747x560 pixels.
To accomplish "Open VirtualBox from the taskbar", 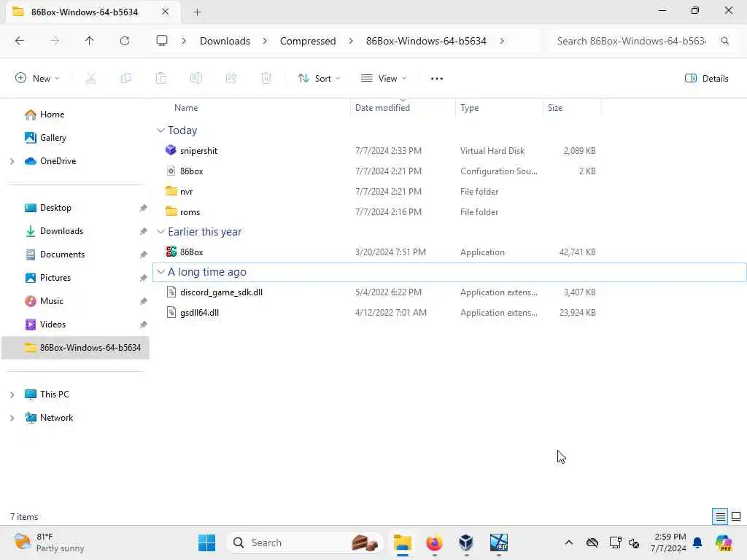I will tap(466, 542).
